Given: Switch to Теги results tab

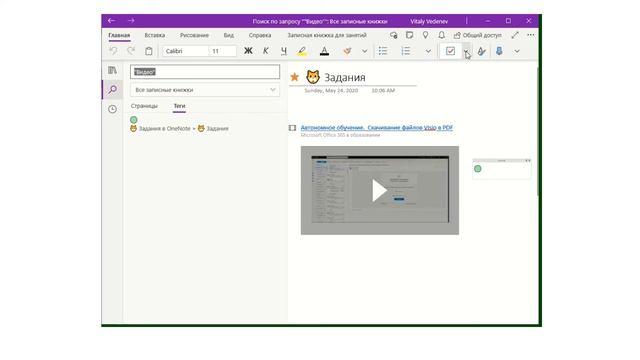Looking at the screenshot, I should pos(179,106).
